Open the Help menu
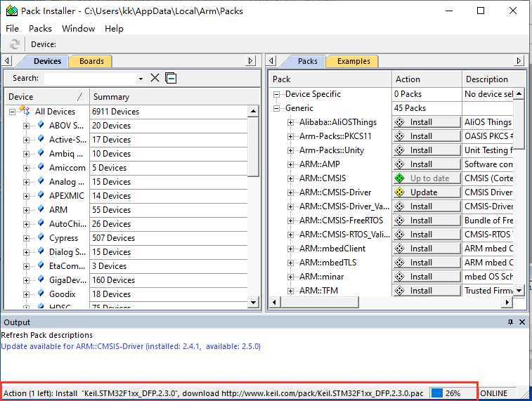Viewport: 532px width, 401px height. click(114, 29)
